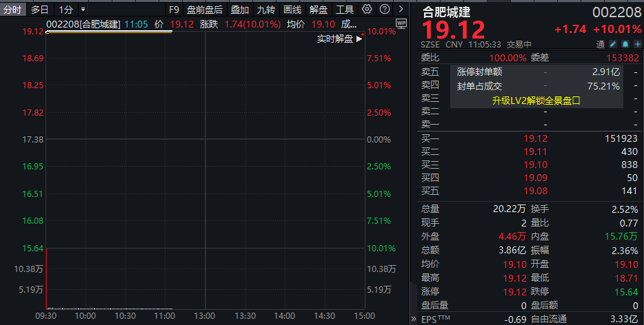Open 解盘 analysis
Viewport: 644px width, 325px height.
pos(319,10)
